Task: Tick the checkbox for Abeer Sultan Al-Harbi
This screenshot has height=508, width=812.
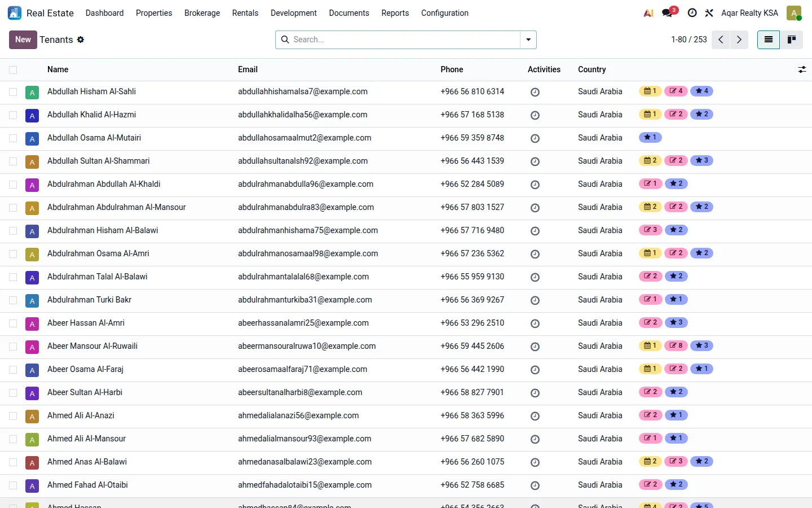Action: [13, 393]
